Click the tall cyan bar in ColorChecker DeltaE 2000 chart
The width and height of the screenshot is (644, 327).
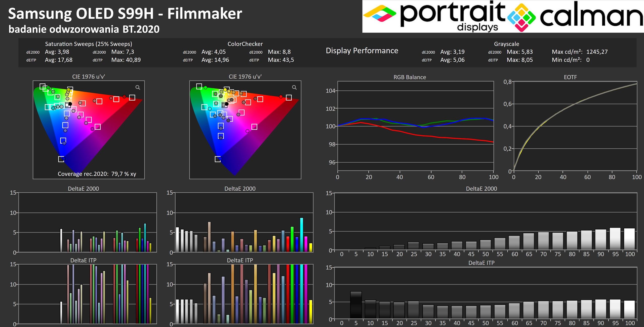[301, 235]
